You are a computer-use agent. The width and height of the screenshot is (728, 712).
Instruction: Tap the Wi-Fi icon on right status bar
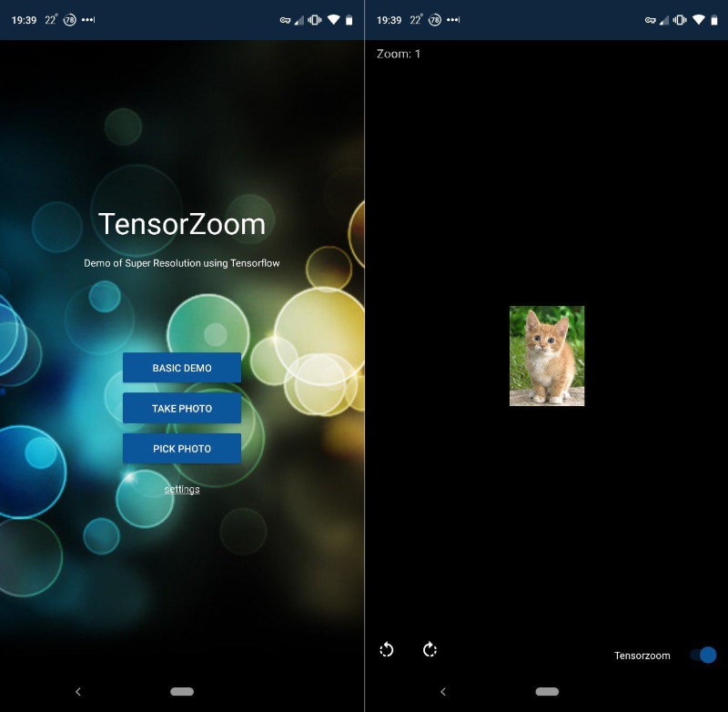[x=699, y=19]
